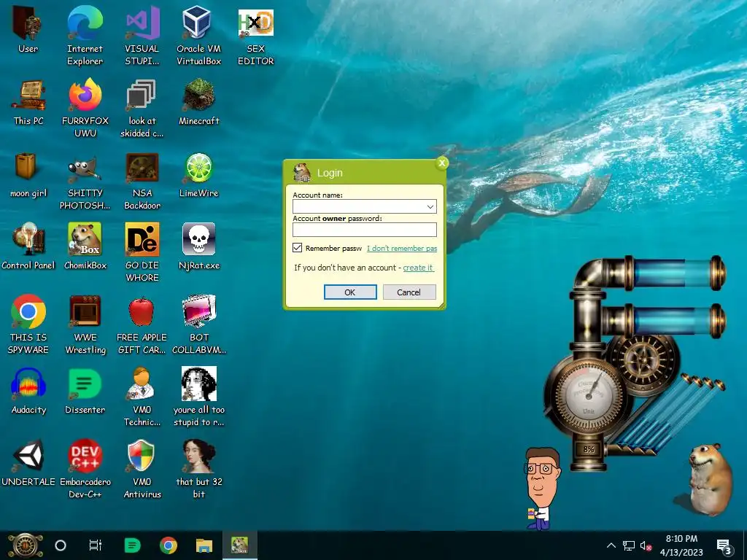Click the 'I don't remember pas' link

[x=402, y=248]
